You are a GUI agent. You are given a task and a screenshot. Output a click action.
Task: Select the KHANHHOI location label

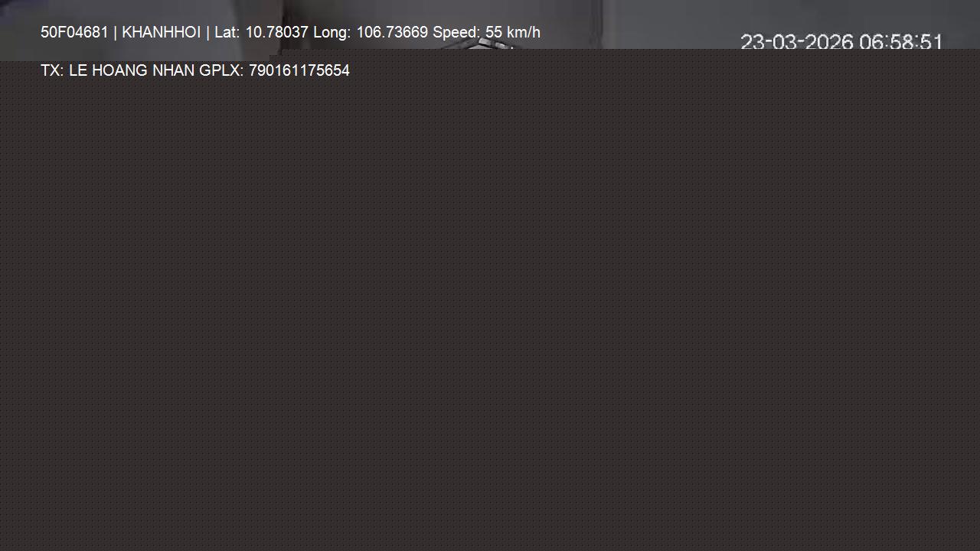pos(162,32)
